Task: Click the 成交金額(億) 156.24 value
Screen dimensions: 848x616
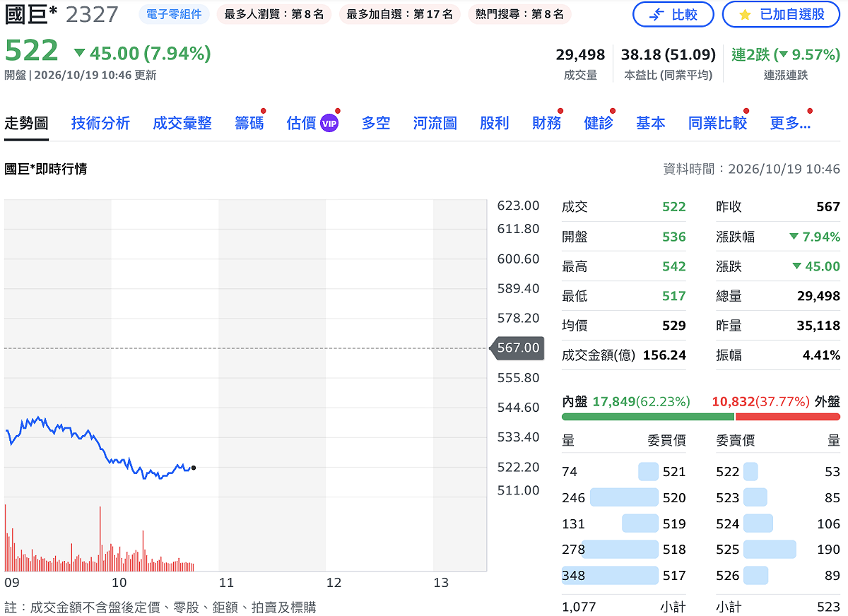Action: [664, 355]
